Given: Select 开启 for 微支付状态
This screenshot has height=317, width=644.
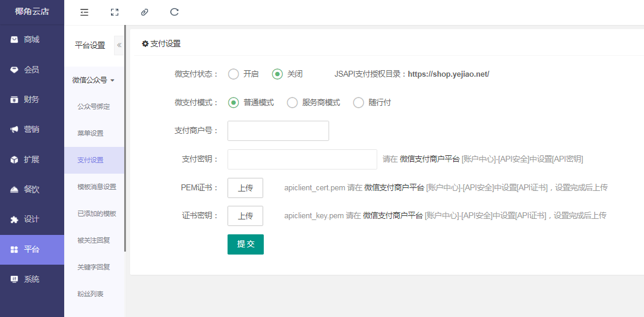Looking at the screenshot, I should click(233, 74).
